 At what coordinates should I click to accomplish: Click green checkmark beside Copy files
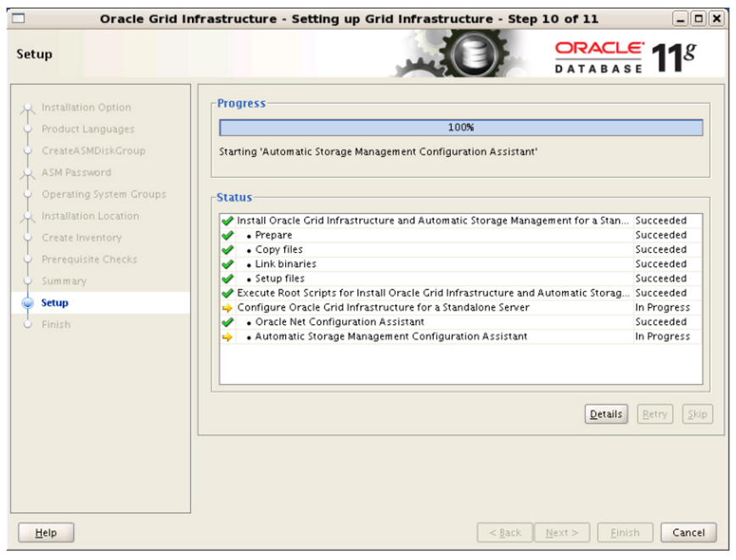point(228,249)
